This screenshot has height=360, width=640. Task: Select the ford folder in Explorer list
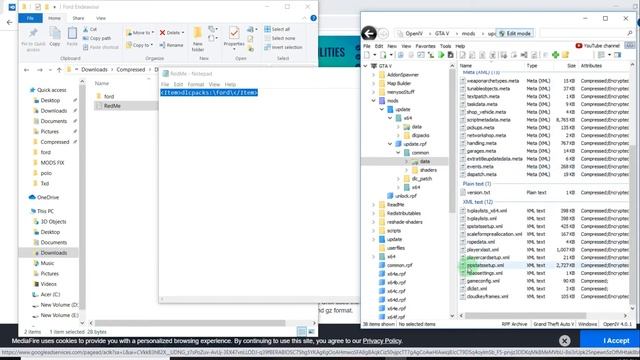coord(109,96)
